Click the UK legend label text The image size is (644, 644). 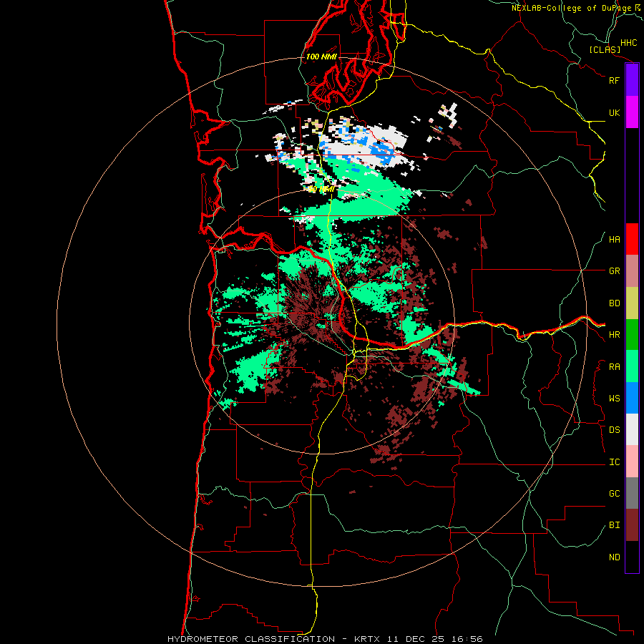point(614,112)
